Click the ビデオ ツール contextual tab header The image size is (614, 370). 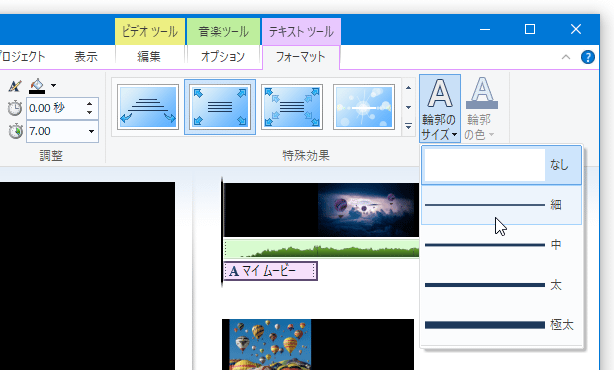[x=150, y=32]
